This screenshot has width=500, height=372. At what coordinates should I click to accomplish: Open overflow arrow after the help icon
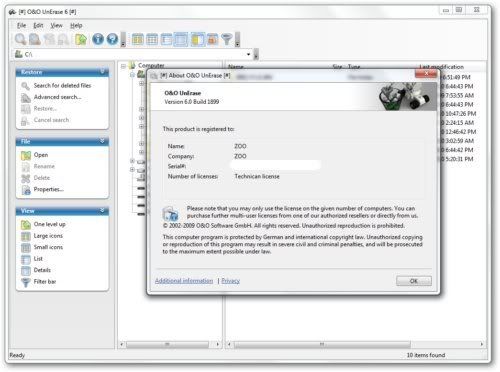(x=123, y=40)
